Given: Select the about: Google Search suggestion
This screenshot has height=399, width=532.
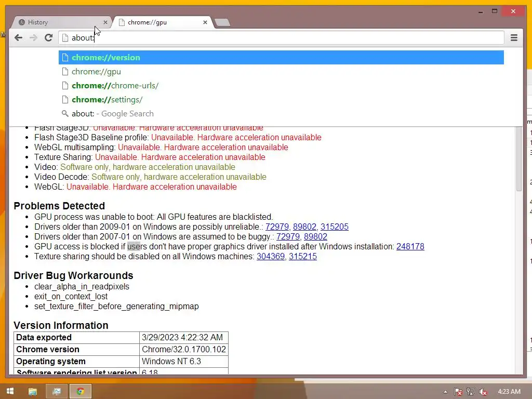Looking at the screenshot, I should (281, 114).
